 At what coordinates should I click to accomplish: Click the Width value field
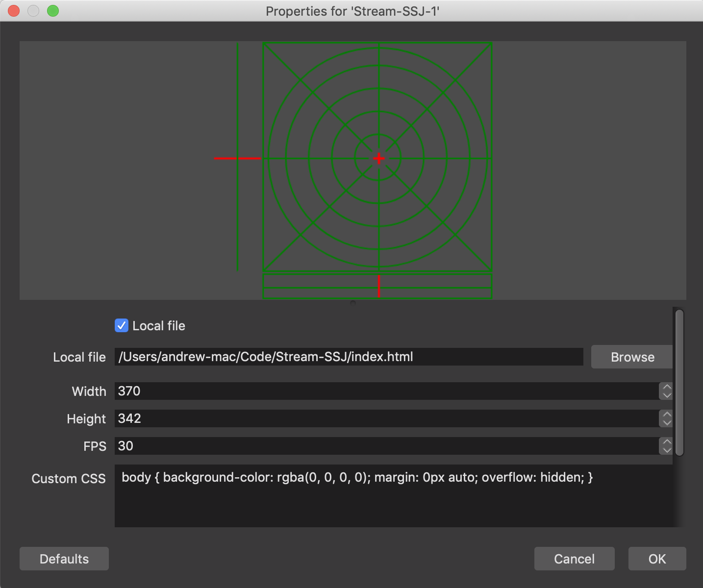[x=386, y=391]
